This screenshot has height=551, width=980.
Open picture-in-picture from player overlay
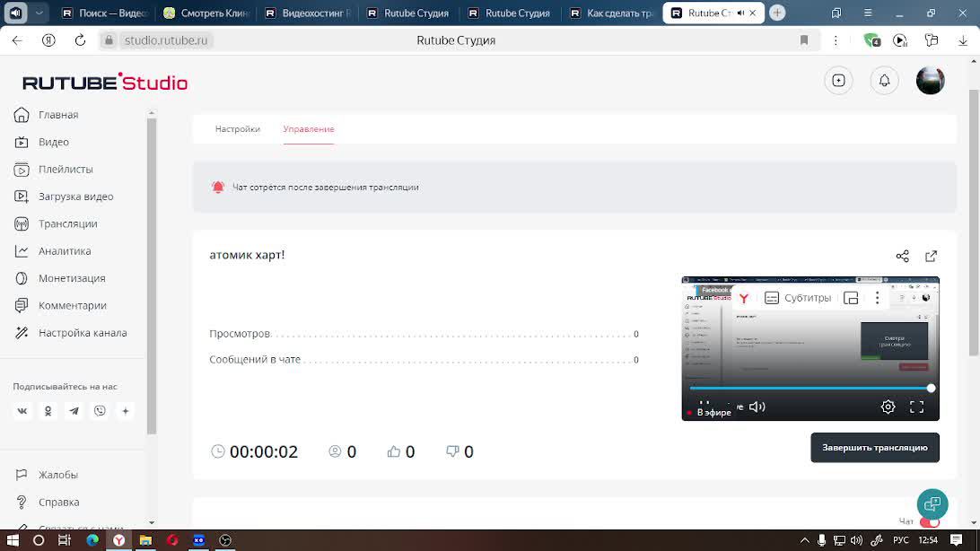click(x=851, y=298)
